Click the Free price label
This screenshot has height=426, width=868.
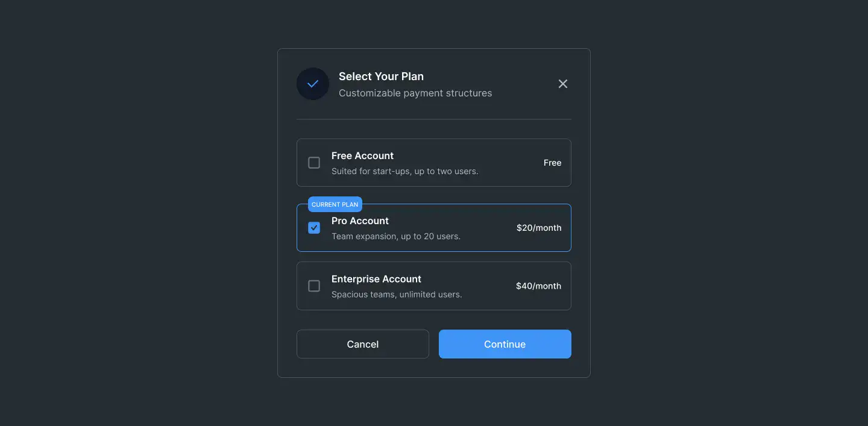pos(553,163)
